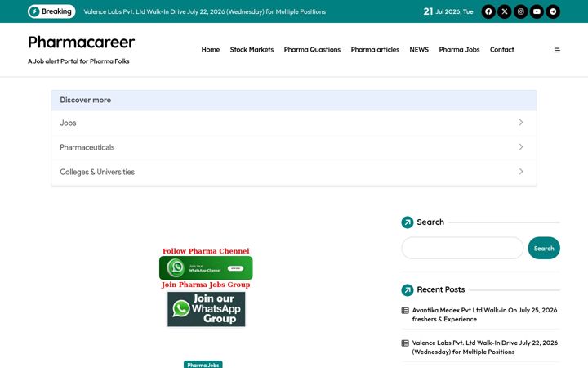This screenshot has width=588, height=368.
Task: Open the Telegram social icon
Action: point(553,11)
